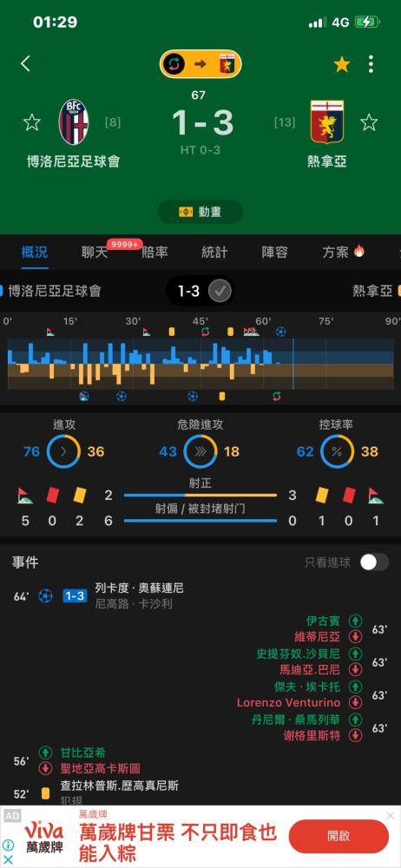
Task: Favorite 博洛尼亞足球會 with the outline star
Action: pos(32,122)
